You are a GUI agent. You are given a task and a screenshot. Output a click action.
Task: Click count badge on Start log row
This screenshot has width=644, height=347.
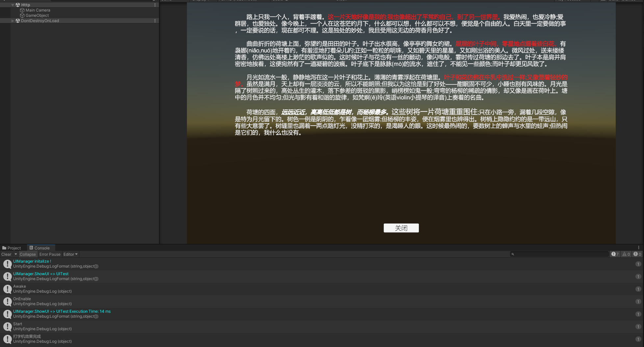pos(638,327)
